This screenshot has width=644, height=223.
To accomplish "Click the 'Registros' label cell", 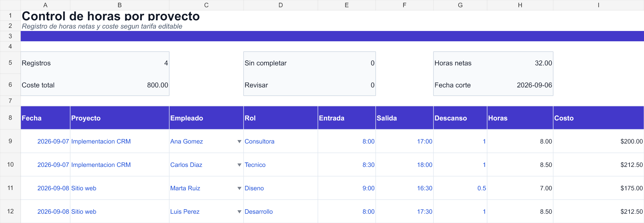I will tap(45, 63).
